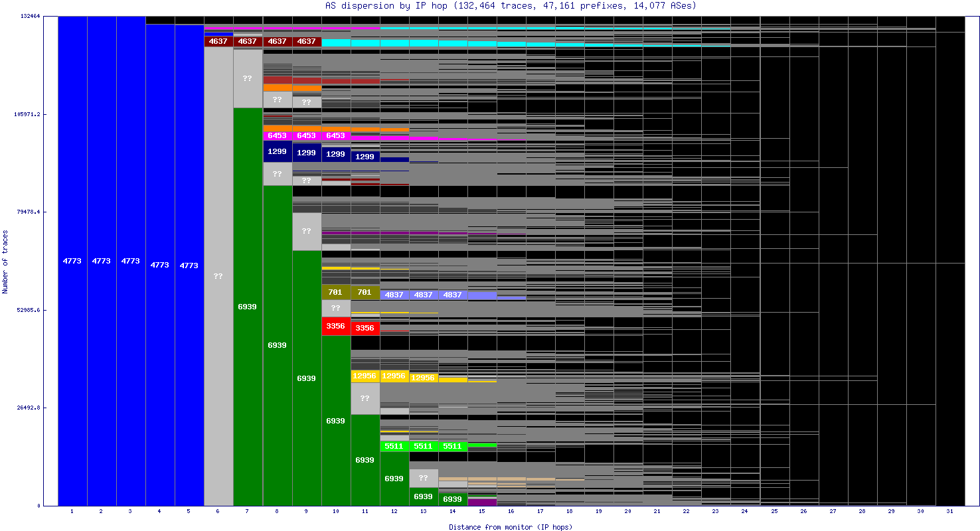This screenshot has width=980, height=531.
Task: Click the yellow 12956 segment at hop 11
Action: 365,376
